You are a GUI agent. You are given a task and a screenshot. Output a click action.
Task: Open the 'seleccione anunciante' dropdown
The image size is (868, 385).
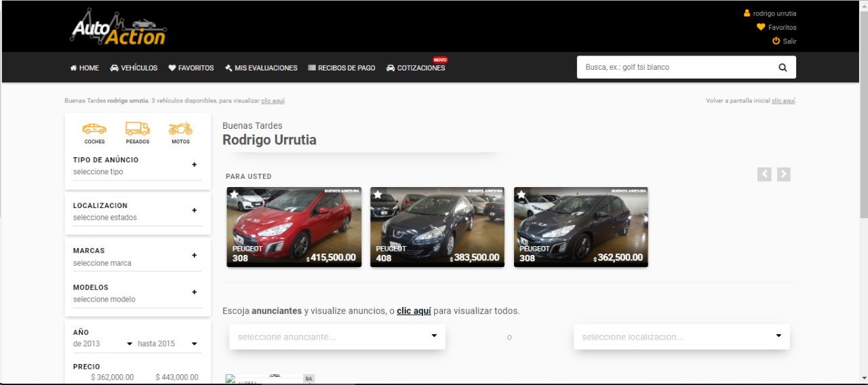(337, 336)
